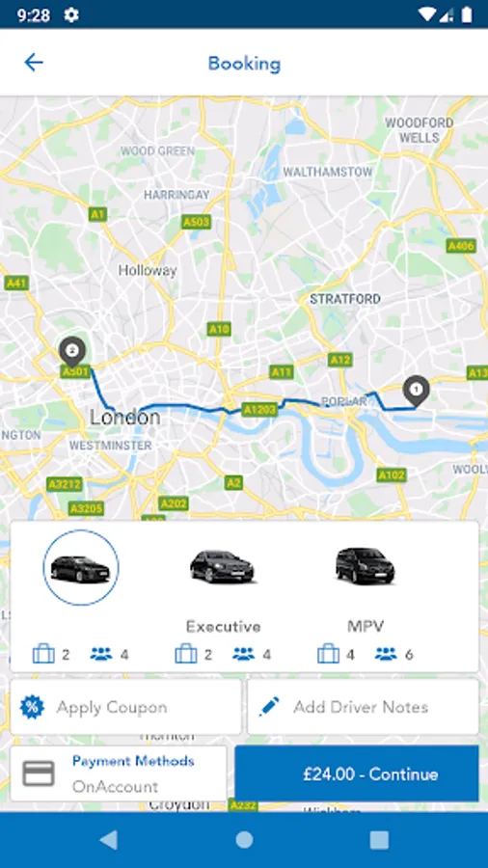This screenshot has width=488, height=868.
Task: Click the Apply Coupon percent badge icon
Action: pyautogui.click(x=32, y=707)
